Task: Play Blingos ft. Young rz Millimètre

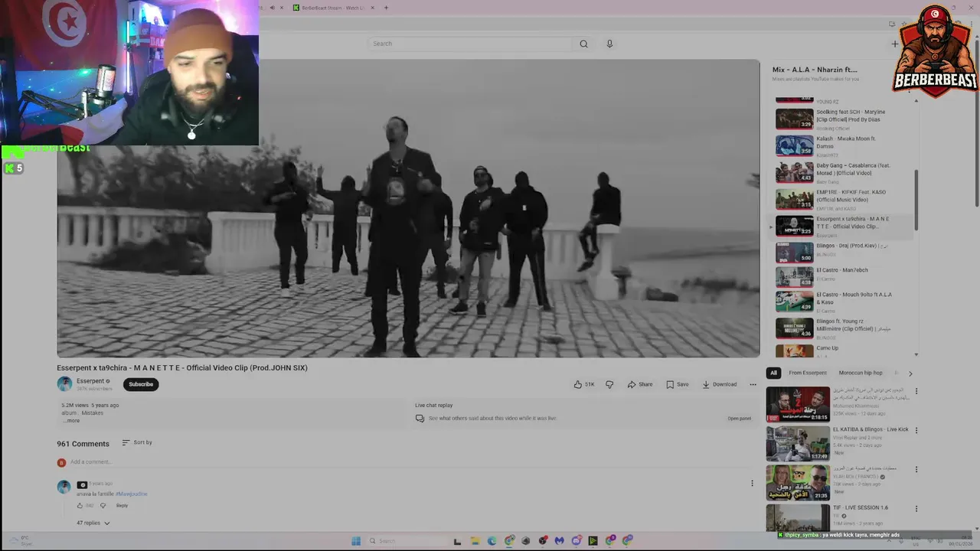Action: pyautogui.click(x=842, y=328)
